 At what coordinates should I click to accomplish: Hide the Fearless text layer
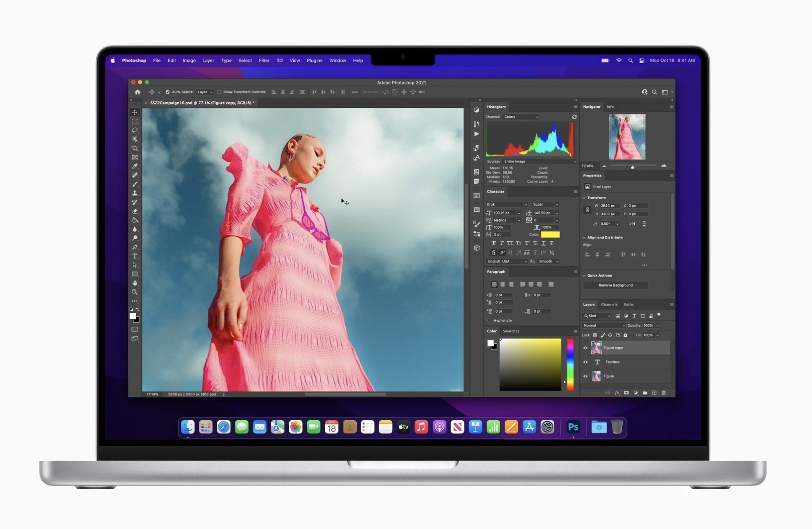coord(586,362)
